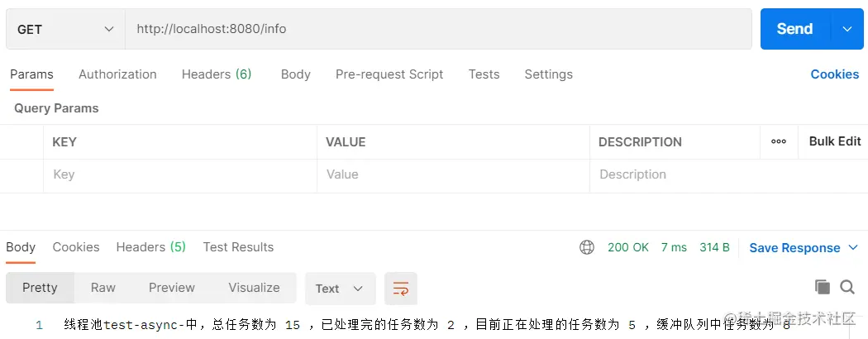The image size is (868, 339).
Task: Send the request
Action: point(795,29)
